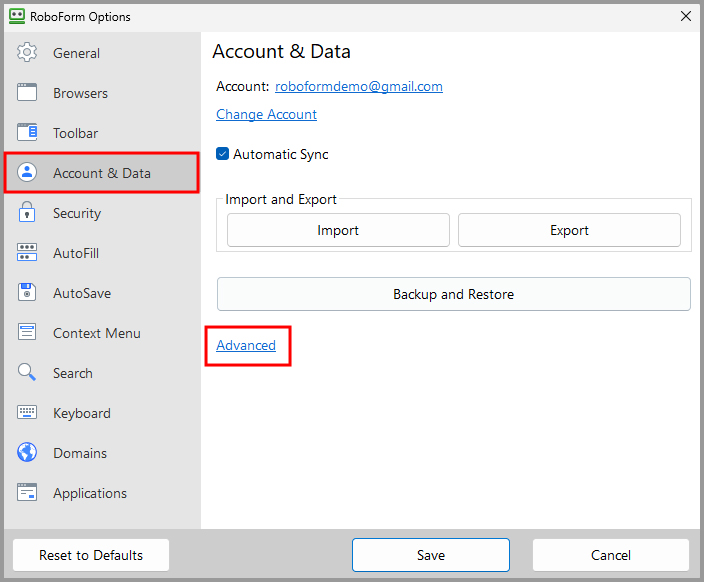The image size is (704, 582).
Task: Click the General gear icon
Action: tap(27, 53)
